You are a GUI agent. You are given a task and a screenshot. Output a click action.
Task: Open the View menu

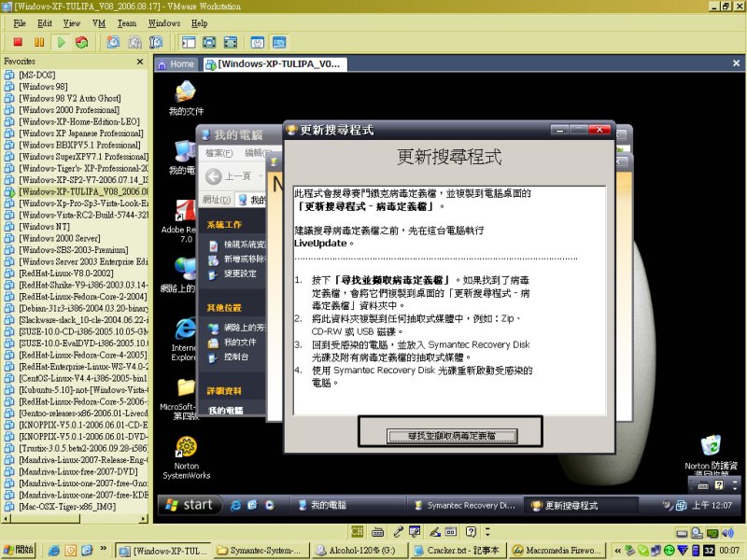click(72, 23)
